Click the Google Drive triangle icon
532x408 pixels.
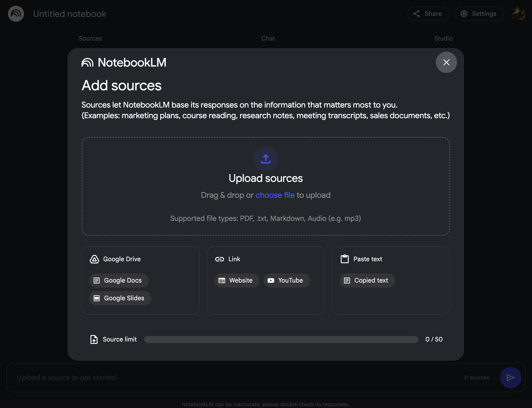94,259
